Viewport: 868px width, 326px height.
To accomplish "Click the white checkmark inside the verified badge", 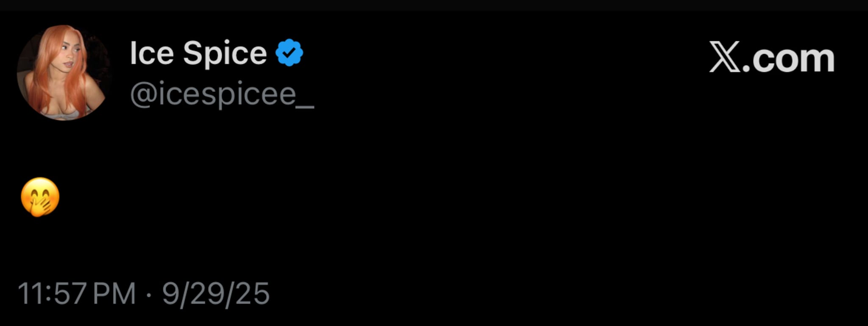I will (289, 53).
